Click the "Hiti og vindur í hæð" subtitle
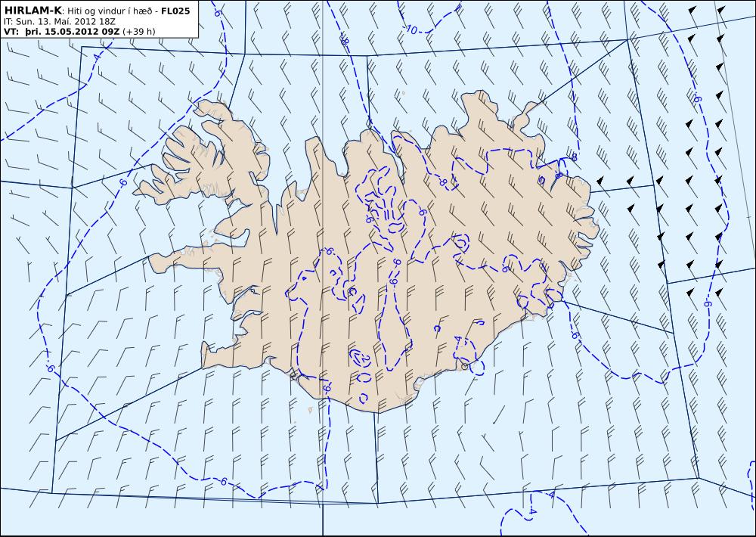 tap(110, 11)
